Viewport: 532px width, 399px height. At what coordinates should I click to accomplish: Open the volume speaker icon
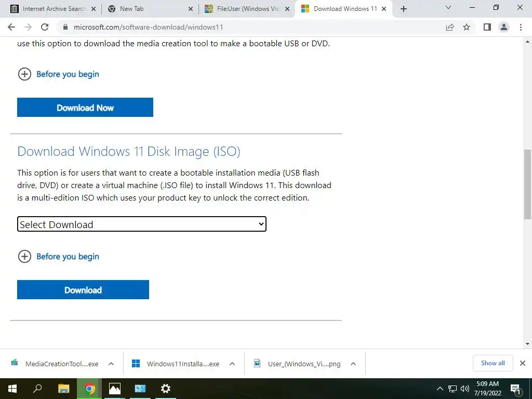click(465, 389)
